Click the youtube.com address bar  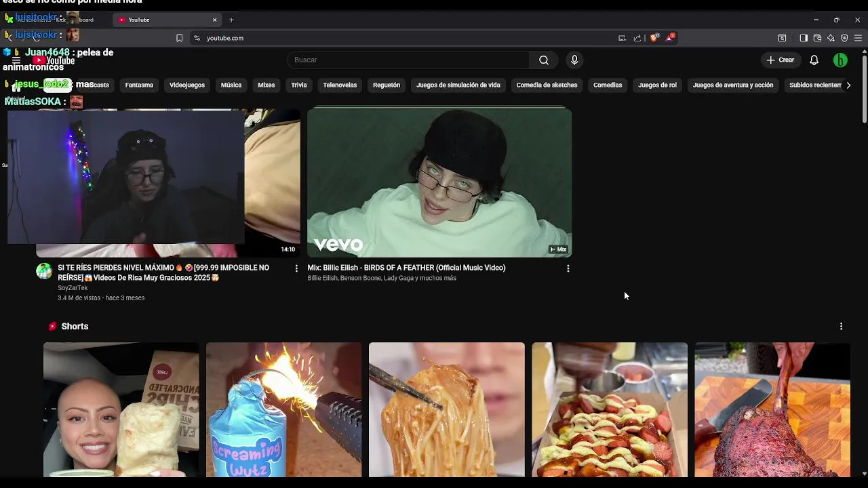click(x=407, y=38)
